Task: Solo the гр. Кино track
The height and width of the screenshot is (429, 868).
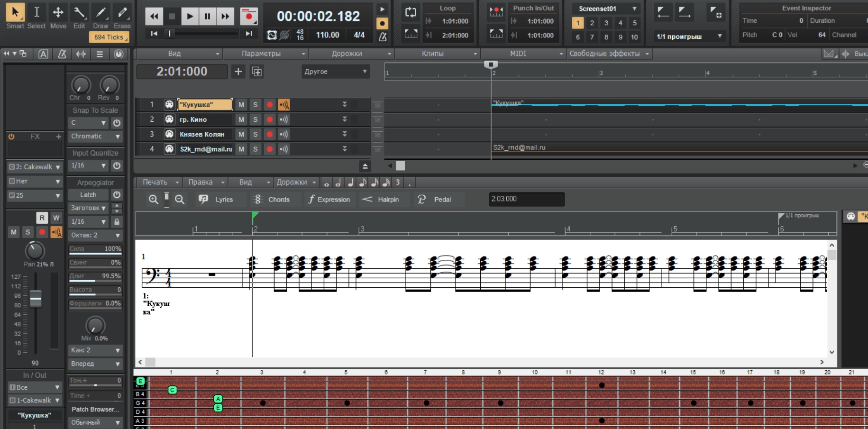Action: pos(255,119)
